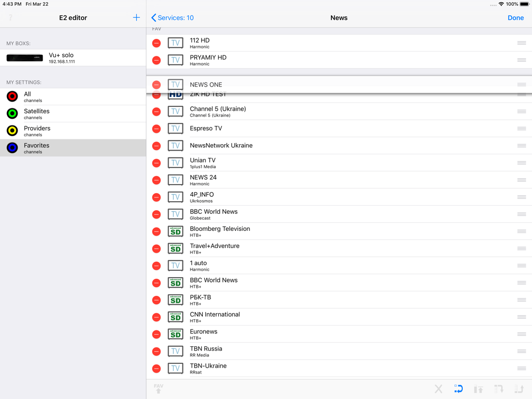The image size is (532, 399).
Task: Select the 4P_INFO channel name
Action: tap(202, 194)
